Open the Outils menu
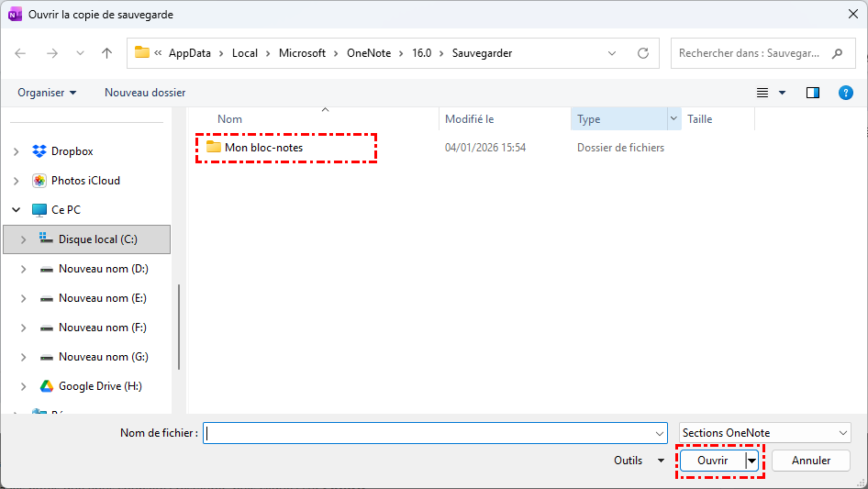 [x=640, y=461]
